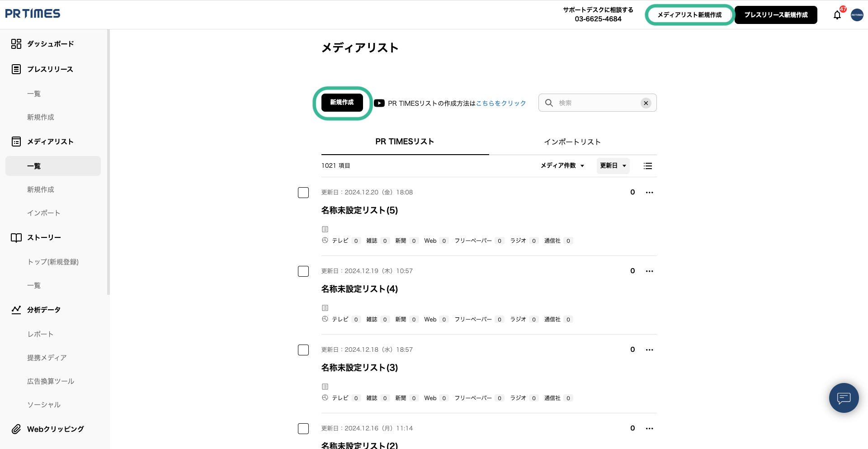Check the box for 名称未設定リスト(4)
Image resolution: width=868 pixels, height=449 pixels.
click(303, 271)
